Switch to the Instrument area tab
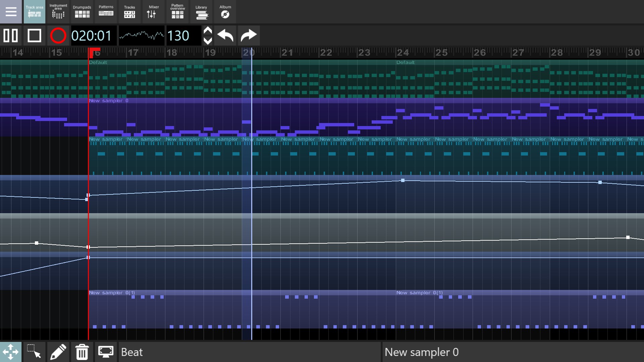This screenshot has height=362, width=644. click(x=58, y=12)
